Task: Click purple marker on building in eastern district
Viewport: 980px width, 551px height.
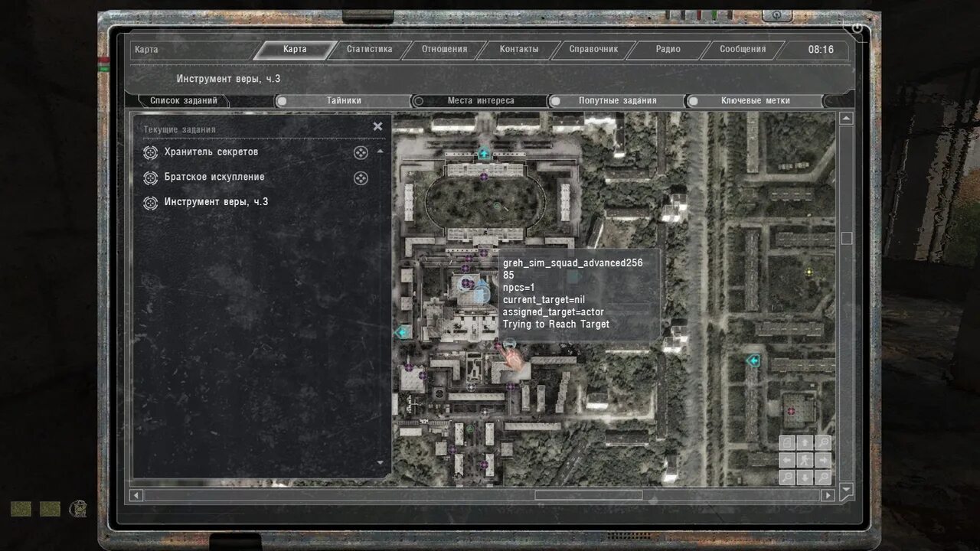Action: click(790, 412)
